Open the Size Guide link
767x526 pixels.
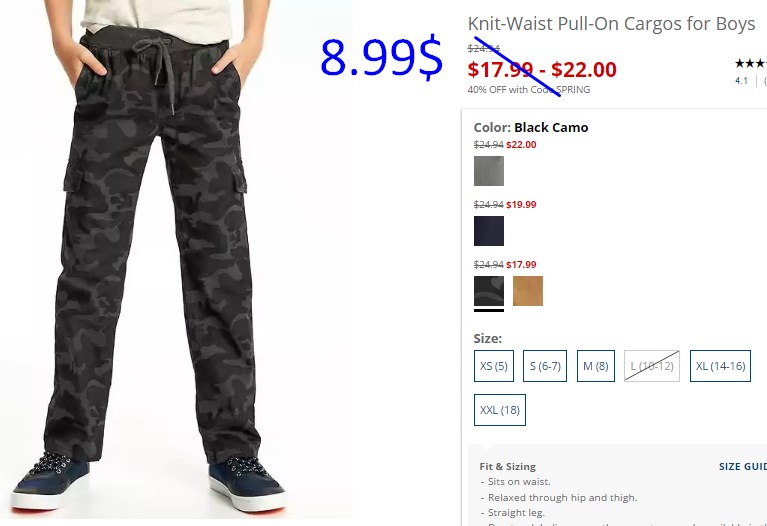tap(743, 467)
